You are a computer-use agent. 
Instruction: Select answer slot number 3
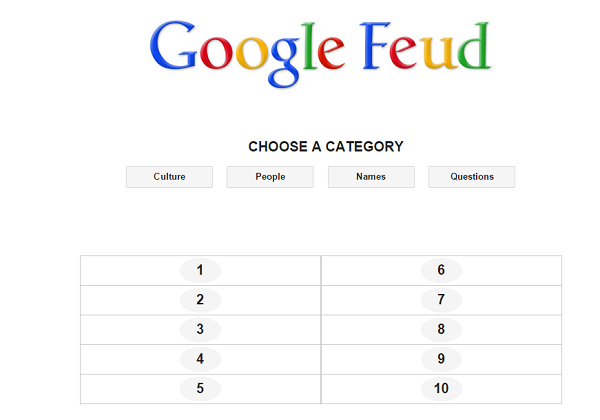pos(200,329)
